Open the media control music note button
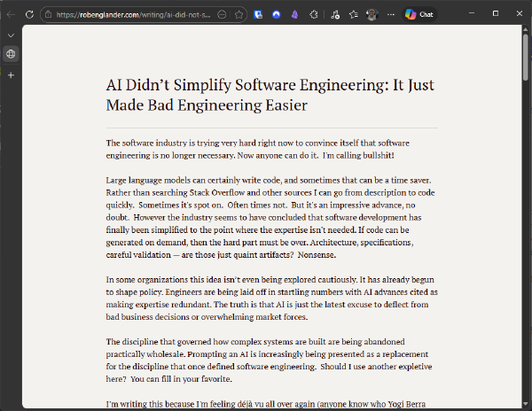The height and width of the screenshot is (411, 532). [x=334, y=15]
